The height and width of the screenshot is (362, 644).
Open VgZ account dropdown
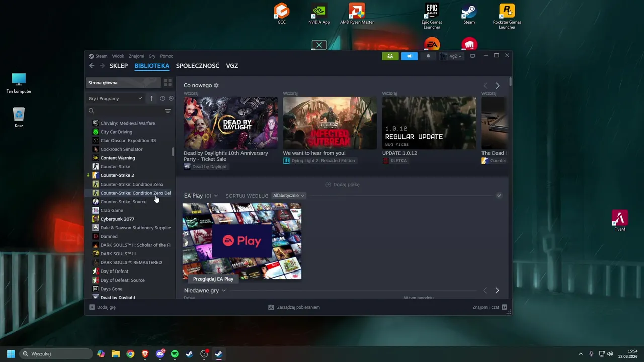[452, 56]
